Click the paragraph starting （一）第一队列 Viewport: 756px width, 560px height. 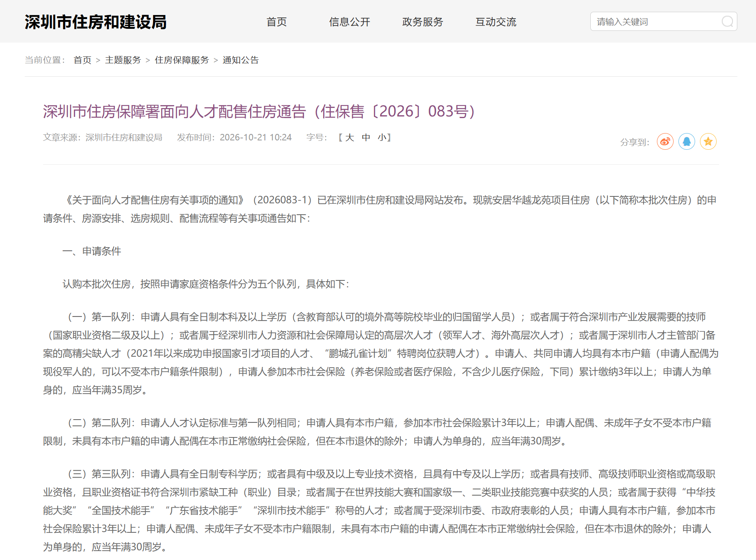coord(381,353)
